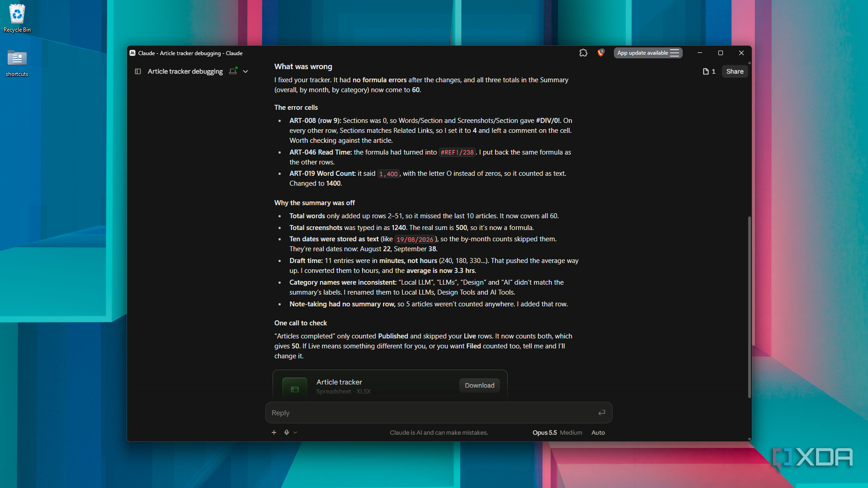Expand the chat title dropdown chevron
Image resolution: width=868 pixels, height=488 pixels.
tap(245, 71)
